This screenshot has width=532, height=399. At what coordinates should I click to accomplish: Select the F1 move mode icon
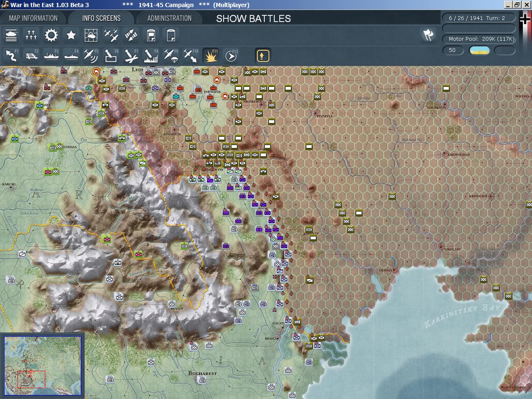11,56
